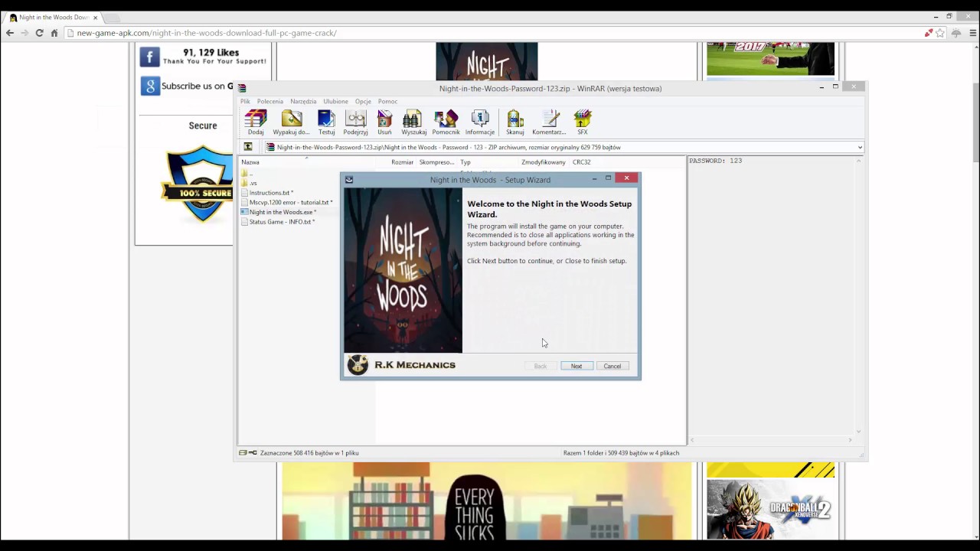Screen dimensions: 980x551
Task: Click the Dodaj (Add) toolbar icon in WinRAR
Action: point(256,122)
